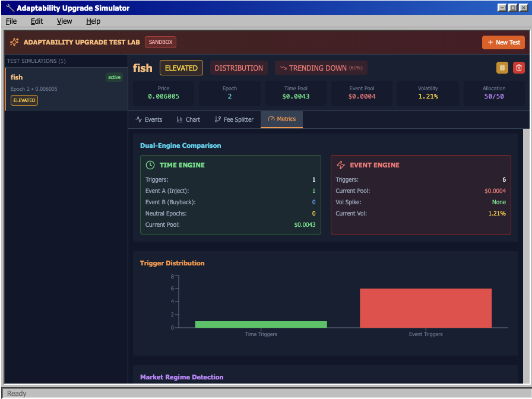This screenshot has width=532, height=399.
Task: Click the sparkle logo in the header
Action: (14, 42)
